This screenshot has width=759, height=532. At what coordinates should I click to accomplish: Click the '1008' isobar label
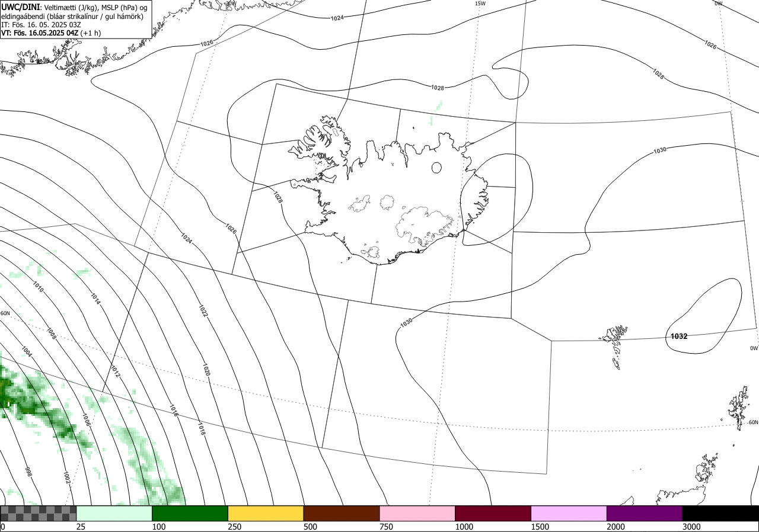click(52, 335)
